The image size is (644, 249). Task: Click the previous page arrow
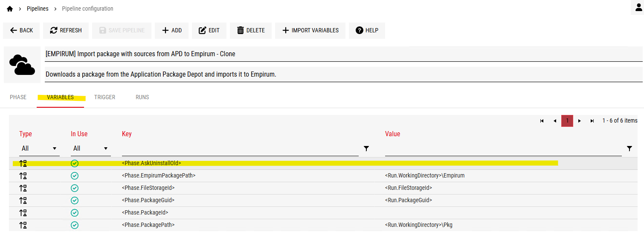[x=554, y=121]
